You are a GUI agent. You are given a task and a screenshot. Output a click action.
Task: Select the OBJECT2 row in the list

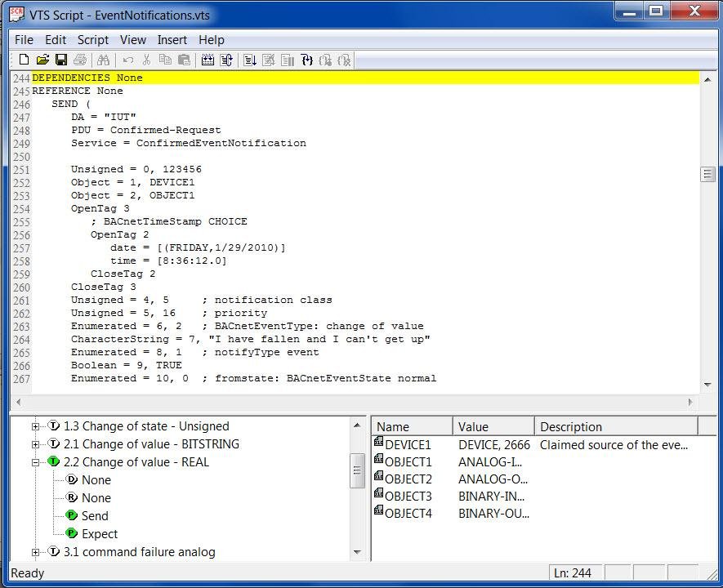point(408,479)
